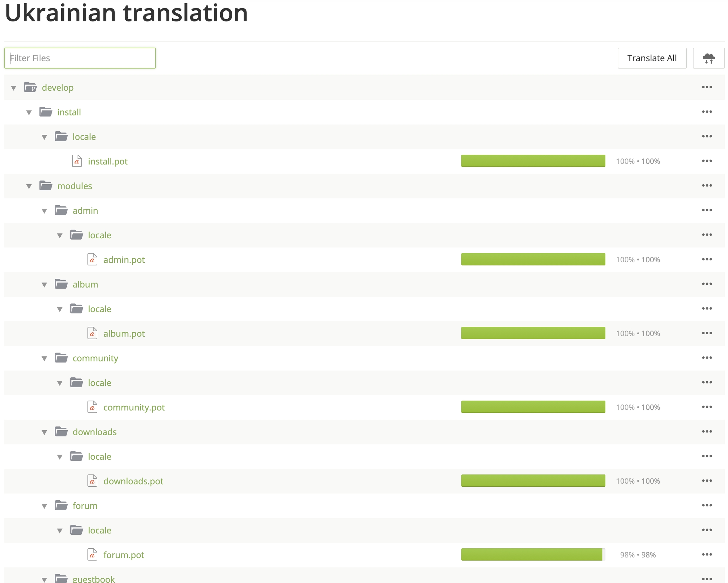
Task: Click the forum.pot file icon
Action: 92,554
